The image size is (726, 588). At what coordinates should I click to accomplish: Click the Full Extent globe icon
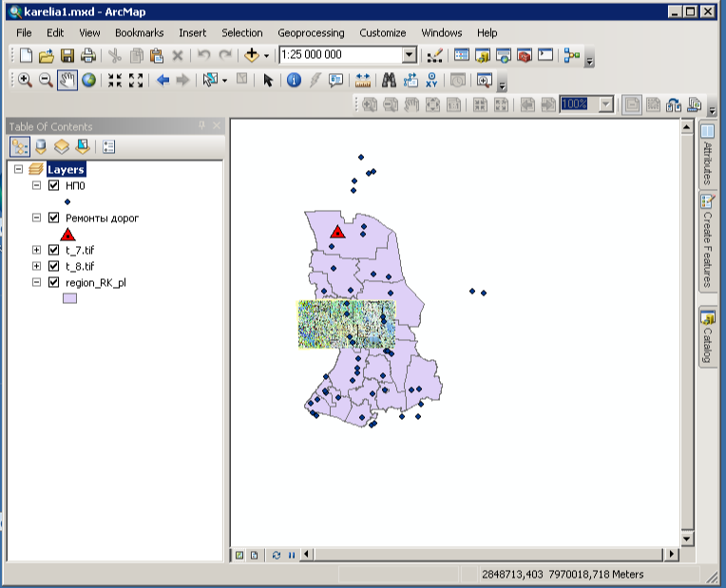click(x=88, y=81)
